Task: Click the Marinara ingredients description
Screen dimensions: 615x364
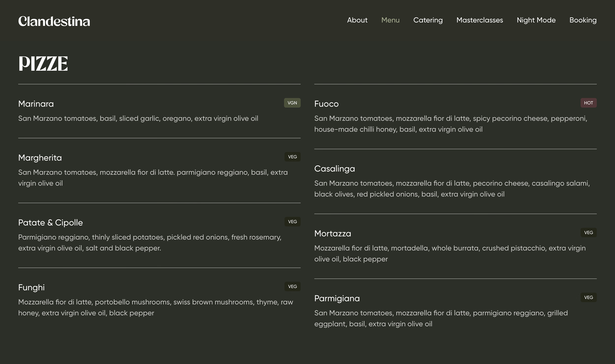Action: pyautogui.click(x=138, y=118)
